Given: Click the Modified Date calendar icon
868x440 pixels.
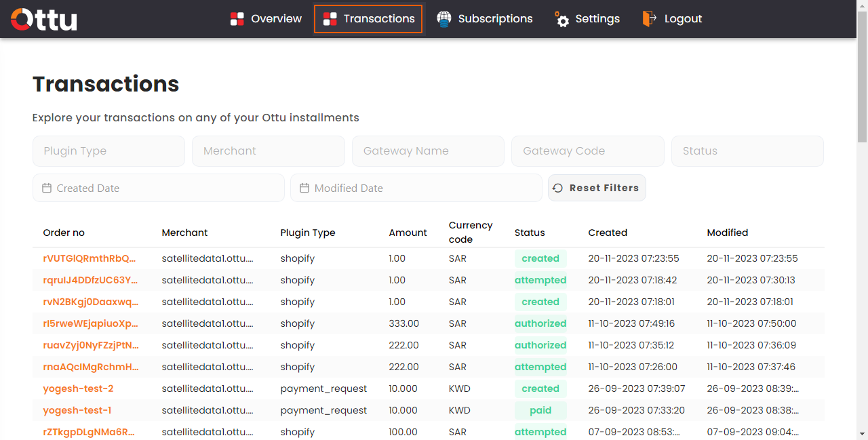Looking at the screenshot, I should pos(304,188).
